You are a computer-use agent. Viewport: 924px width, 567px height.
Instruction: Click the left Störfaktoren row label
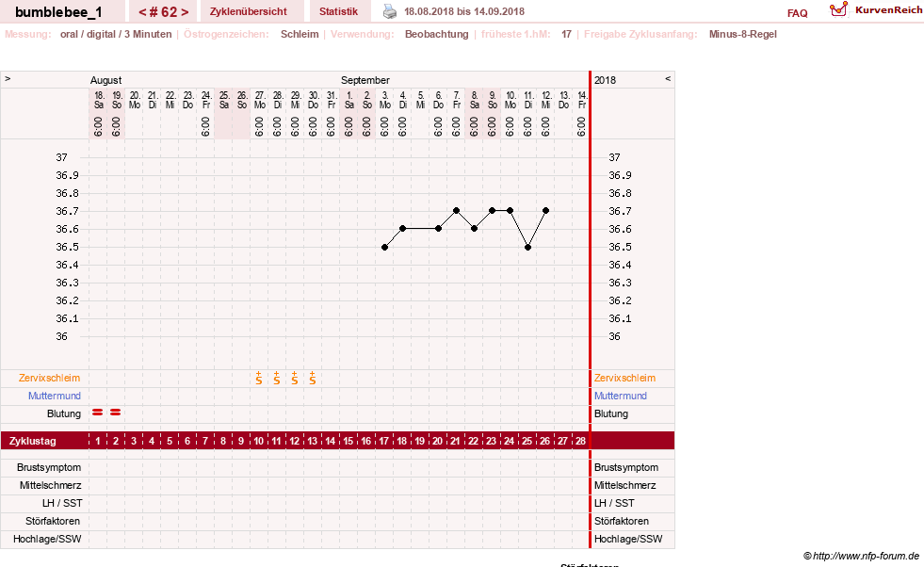53,521
